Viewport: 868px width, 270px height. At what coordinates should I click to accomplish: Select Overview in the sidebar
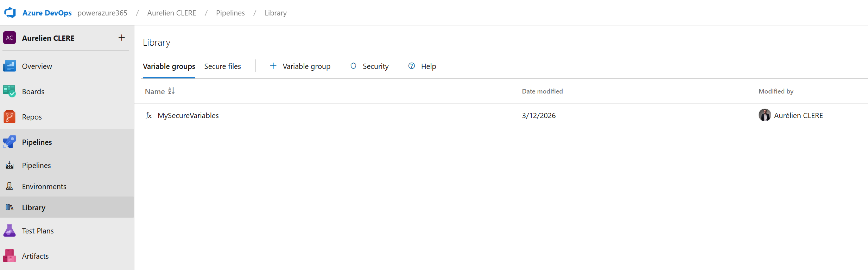[37, 66]
